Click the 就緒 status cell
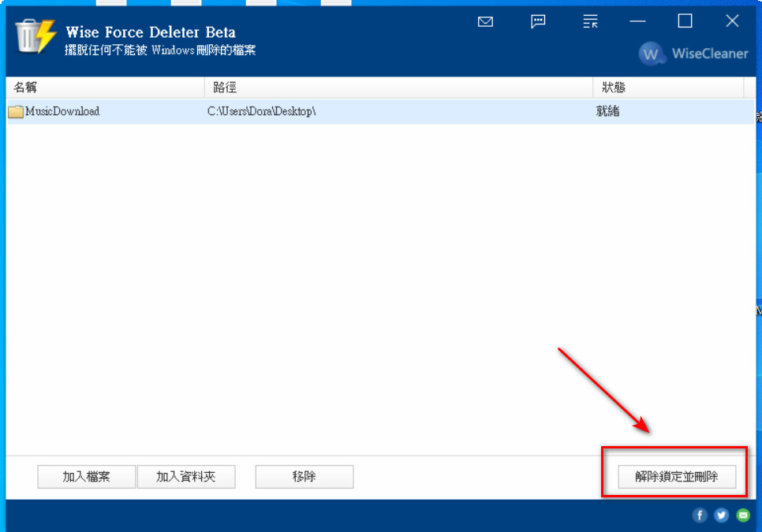Screen dimensions: 762x532 click(x=607, y=111)
